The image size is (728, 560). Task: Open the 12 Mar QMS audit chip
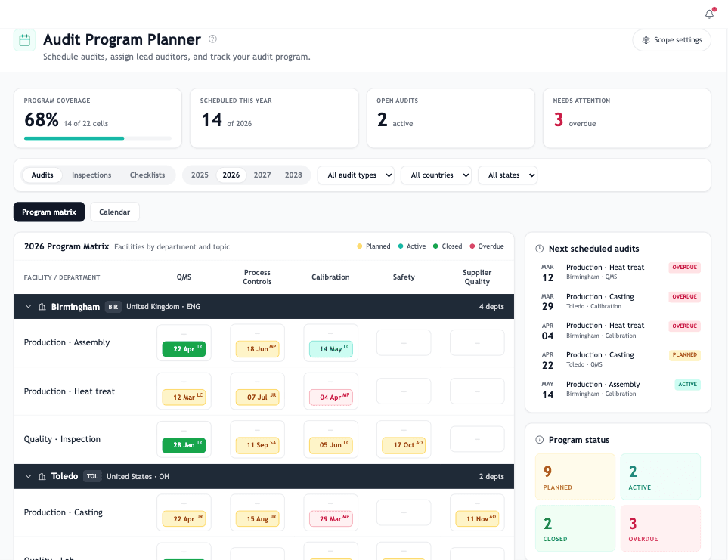(184, 398)
